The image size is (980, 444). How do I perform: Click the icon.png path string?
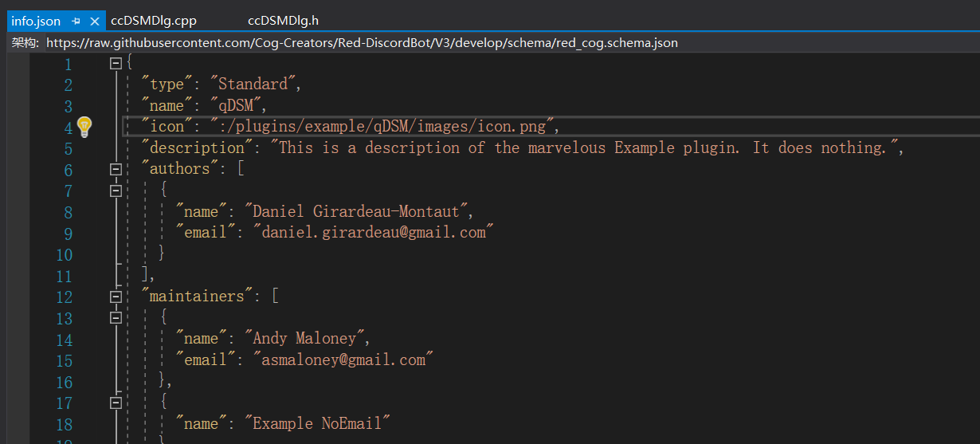[382, 126]
